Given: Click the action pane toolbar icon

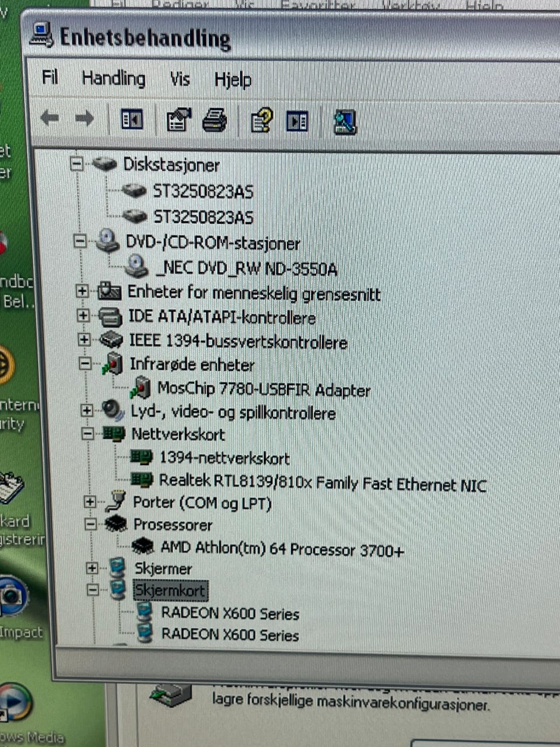Looking at the screenshot, I should coord(297,121).
